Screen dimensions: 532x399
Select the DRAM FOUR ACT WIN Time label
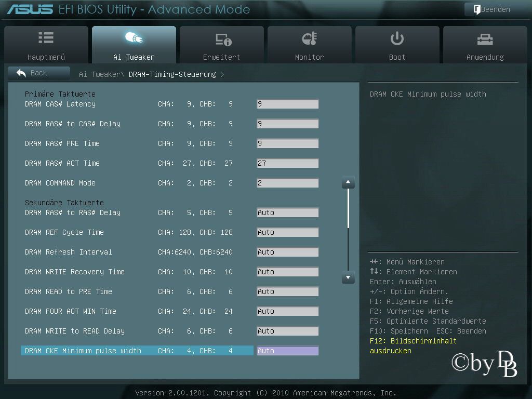[x=71, y=312]
